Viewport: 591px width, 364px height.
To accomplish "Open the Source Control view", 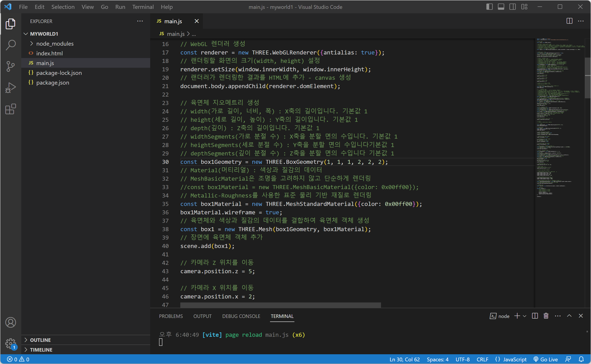I will pos(11,66).
